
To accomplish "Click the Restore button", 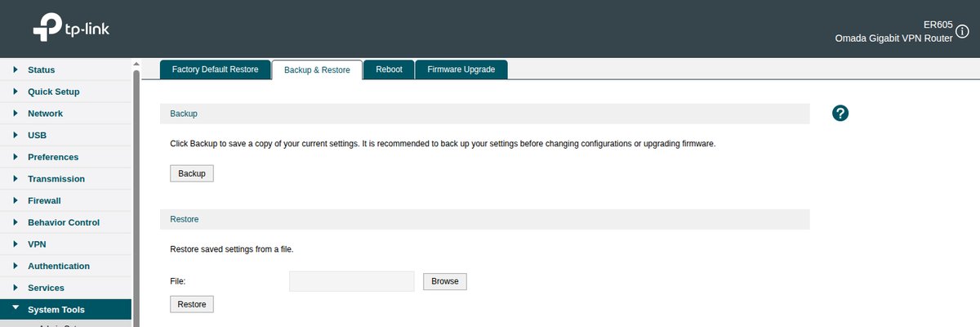I will 192,304.
